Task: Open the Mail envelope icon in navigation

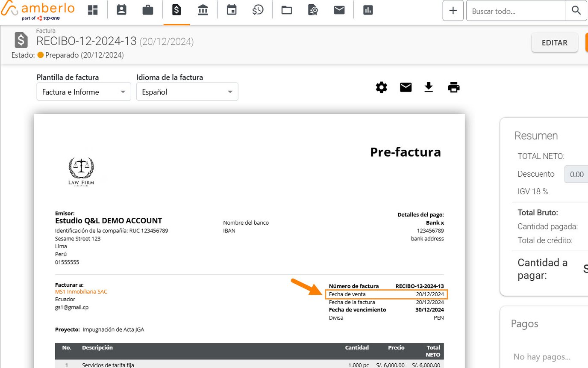Action: point(339,9)
